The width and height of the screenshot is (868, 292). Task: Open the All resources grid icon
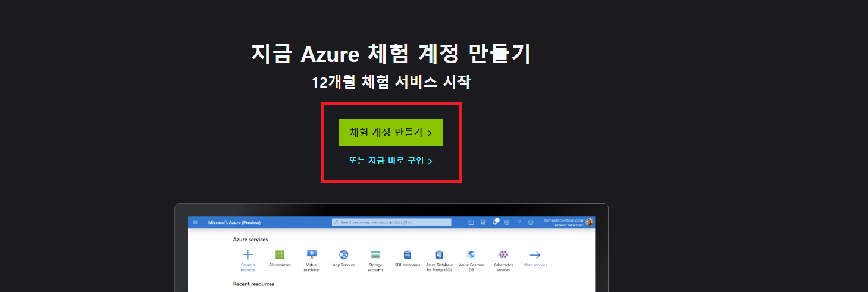click(280, 254)
